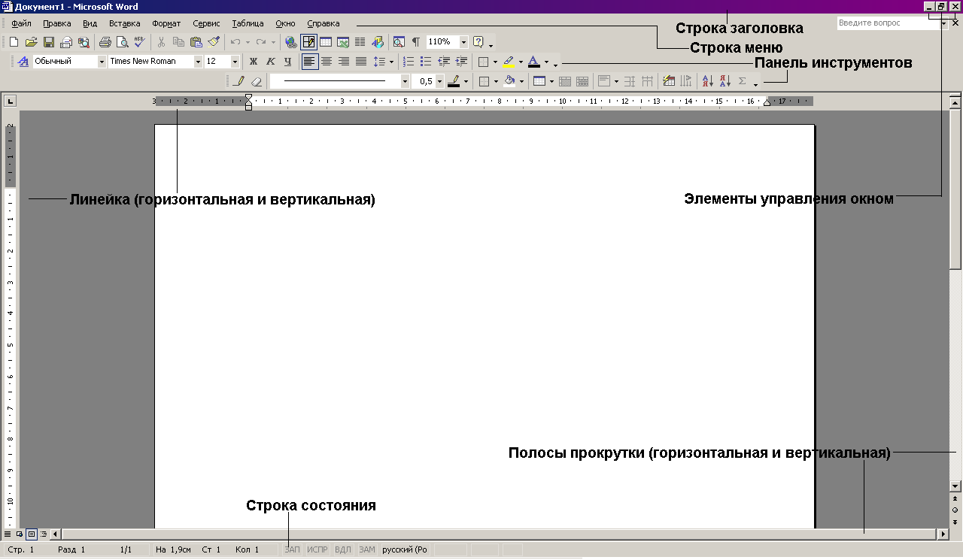Click the Table AutoFormat icon
963x560 pixels.
669,81
